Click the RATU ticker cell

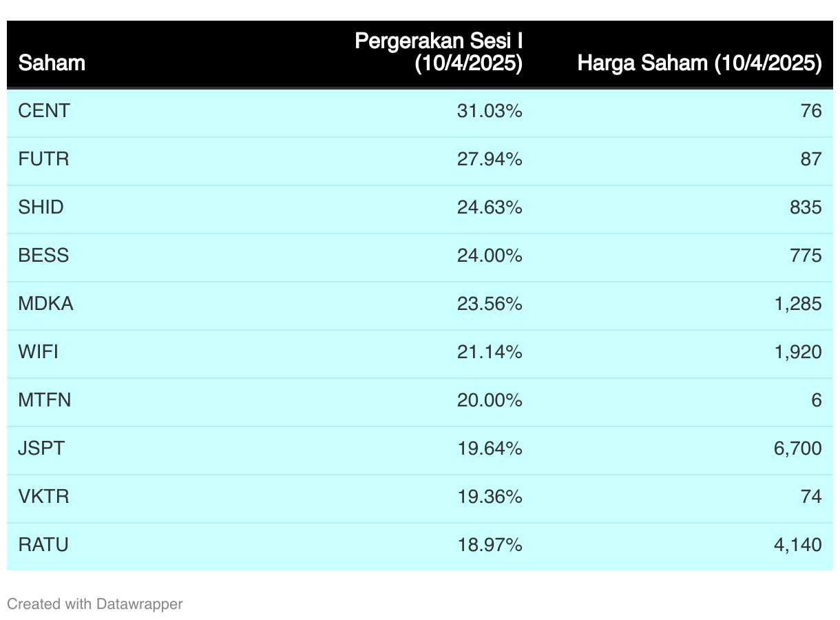(43, 545)
